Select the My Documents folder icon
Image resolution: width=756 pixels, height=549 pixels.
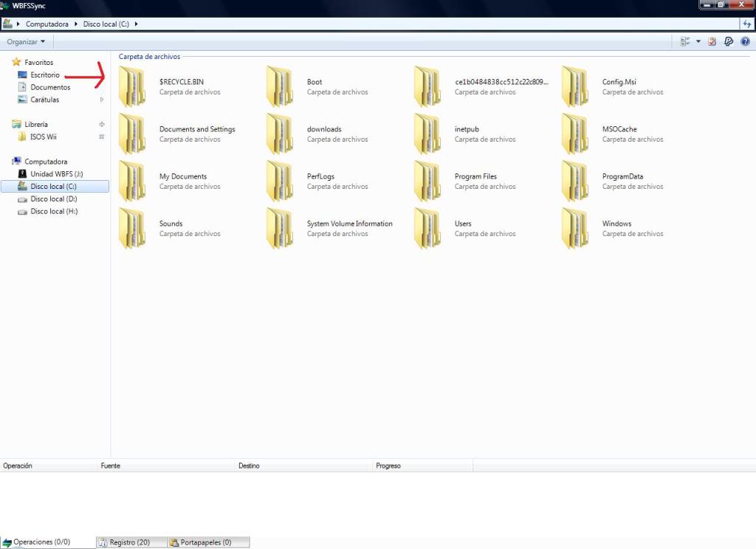(132, 182)
